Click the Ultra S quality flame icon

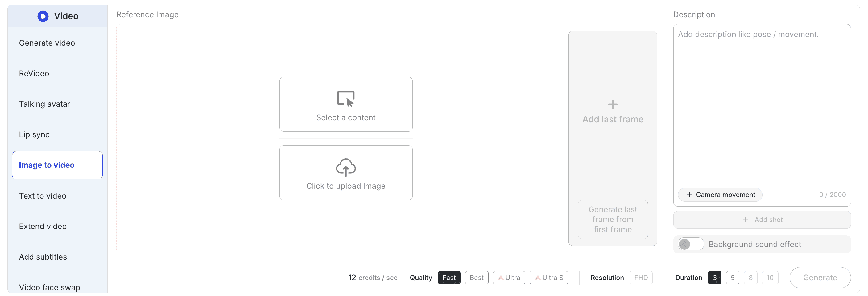(x=539, y=277)
